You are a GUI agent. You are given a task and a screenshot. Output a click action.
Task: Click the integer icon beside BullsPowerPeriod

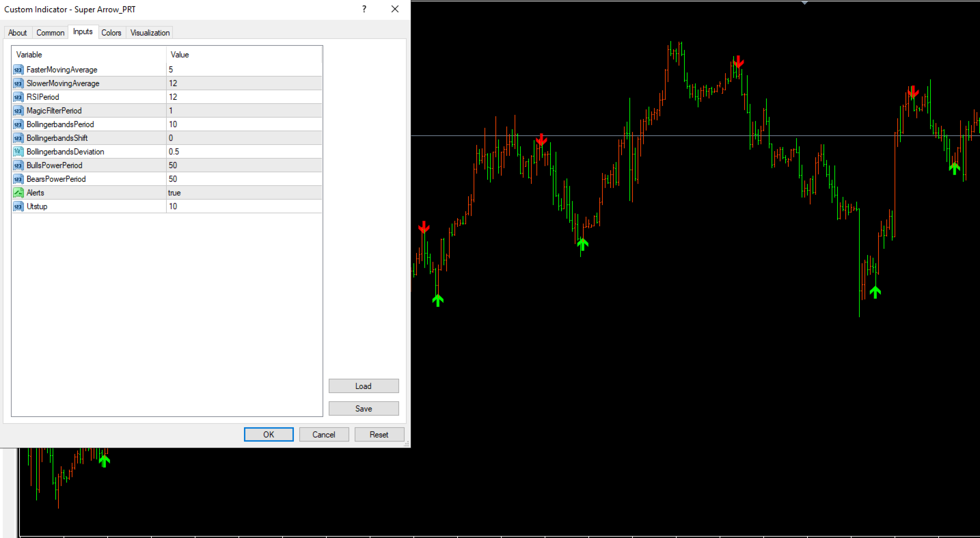18,165
